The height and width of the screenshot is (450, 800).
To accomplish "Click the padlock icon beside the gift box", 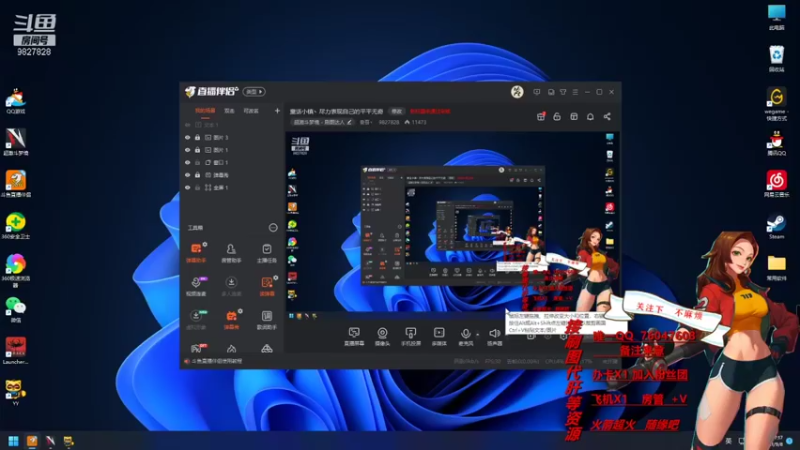I will [557, 116].
